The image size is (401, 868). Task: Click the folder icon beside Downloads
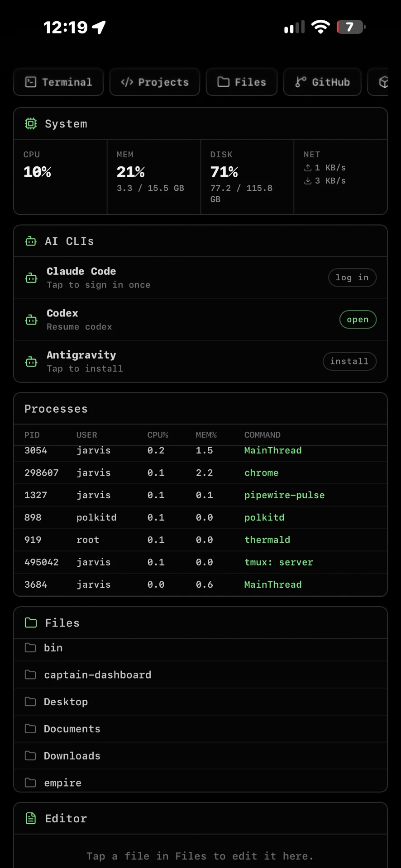tap(30, 755)
